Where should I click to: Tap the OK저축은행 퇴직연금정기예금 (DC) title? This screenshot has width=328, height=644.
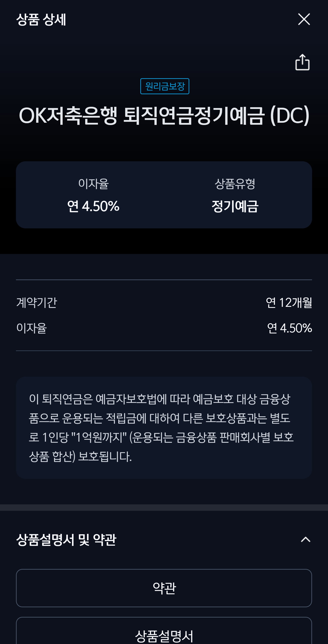164,115
